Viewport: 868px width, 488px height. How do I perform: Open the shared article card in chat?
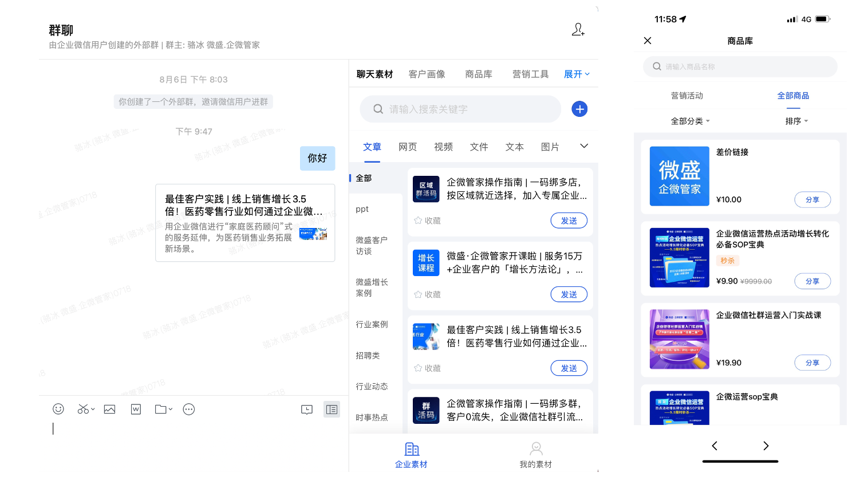click(245, 223)
